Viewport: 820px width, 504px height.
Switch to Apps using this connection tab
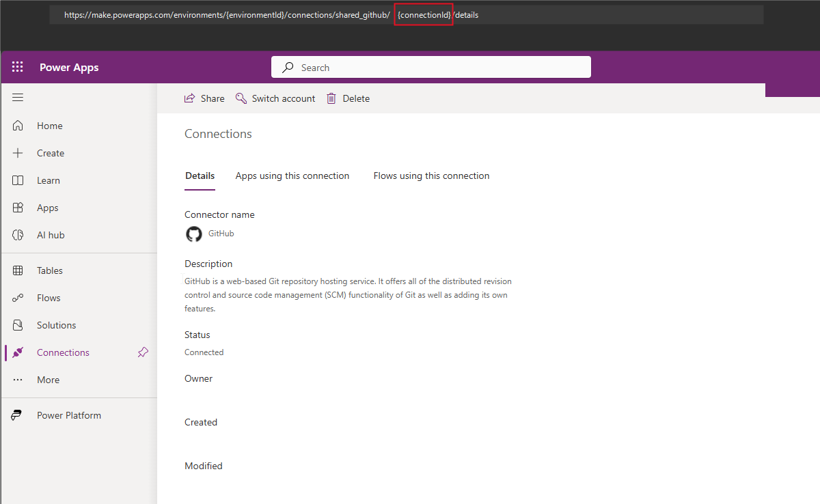pos(292,176)
